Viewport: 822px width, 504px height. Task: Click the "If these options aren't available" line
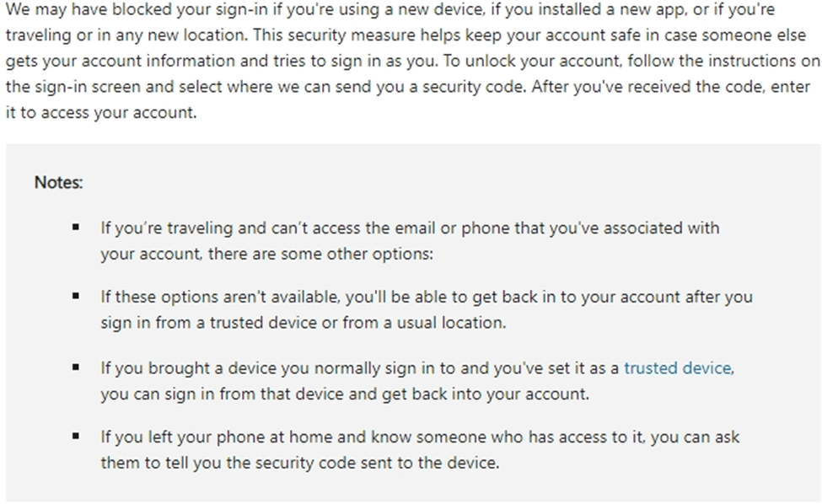[x=427, y=297]
